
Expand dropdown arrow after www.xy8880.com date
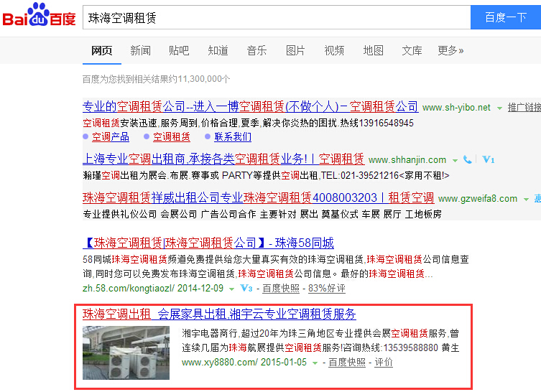click(315, 363)
